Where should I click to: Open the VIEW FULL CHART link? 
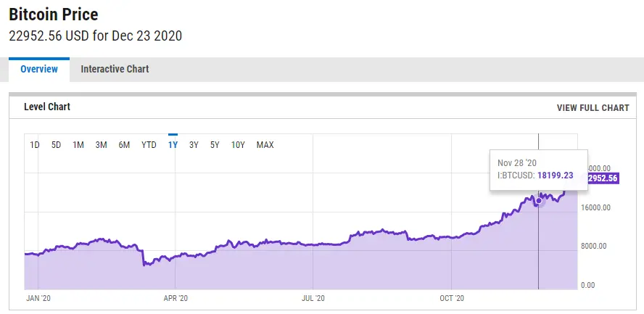(x=593, y=108)
